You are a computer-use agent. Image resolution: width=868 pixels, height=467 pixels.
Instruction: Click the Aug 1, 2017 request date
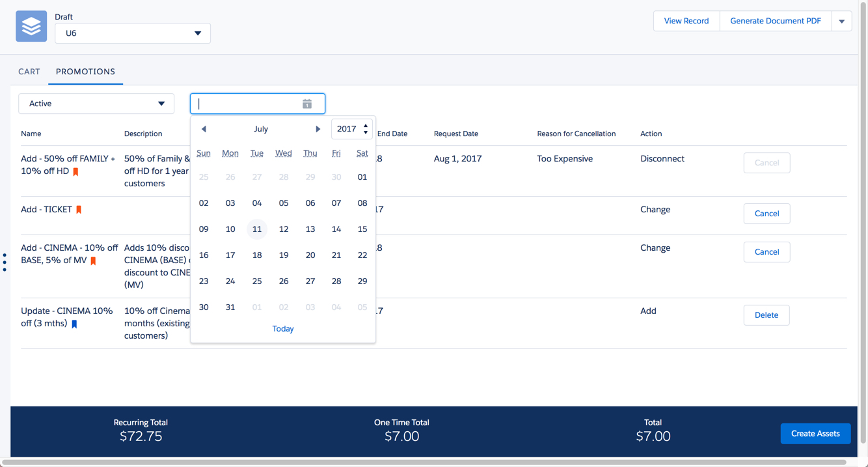click(458, 159)
